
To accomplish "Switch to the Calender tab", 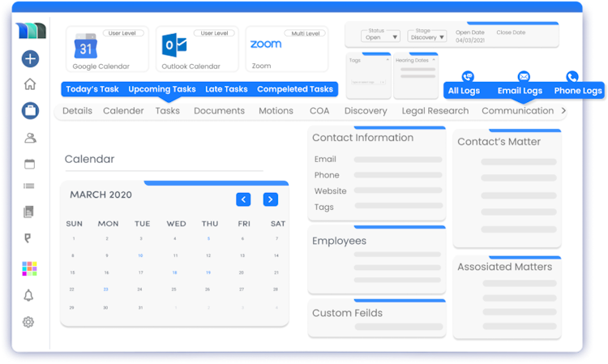I will (x=123, y=111).
